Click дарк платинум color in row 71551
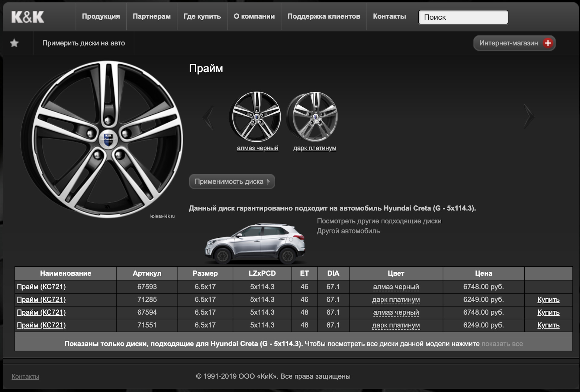Screen dimensions: 580x392 click(x=396, y=325)
